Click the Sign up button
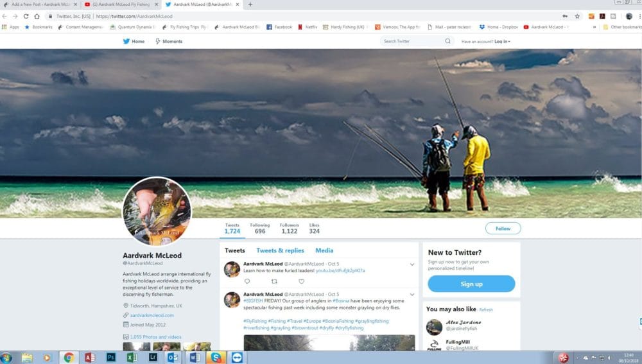The width and height of the screenshot is (642, 364). (x=471, y=284)
